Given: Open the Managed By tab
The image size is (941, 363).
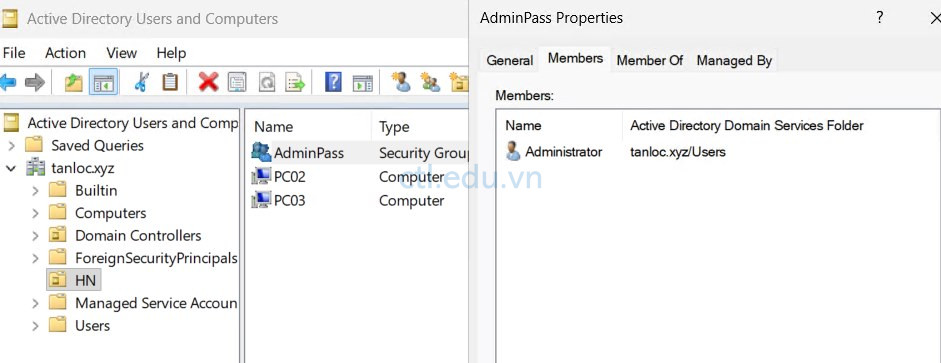Looking at the screenshot, I should pyautogui.click(x=734, y=61).
